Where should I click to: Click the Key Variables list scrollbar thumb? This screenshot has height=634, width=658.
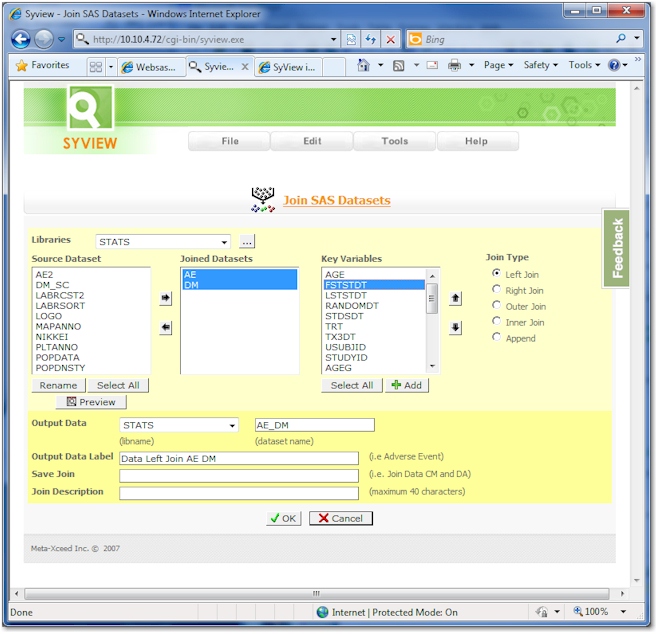tap(432, 298)
